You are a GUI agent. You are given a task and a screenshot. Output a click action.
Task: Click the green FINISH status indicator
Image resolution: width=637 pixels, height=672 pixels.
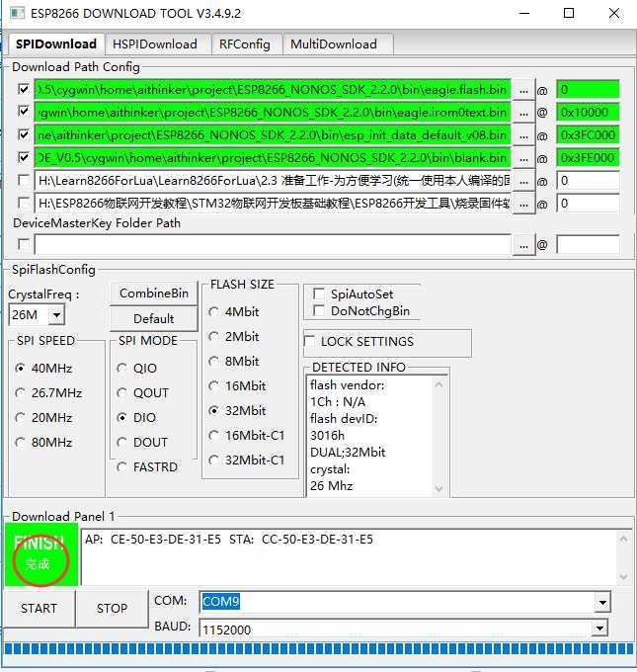(41, 554)
